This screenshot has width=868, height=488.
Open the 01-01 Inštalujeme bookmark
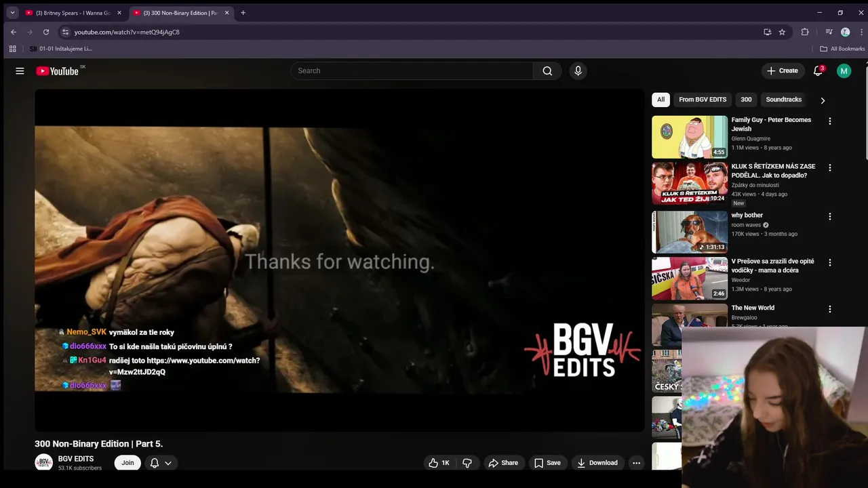click(x=61, y=49)
